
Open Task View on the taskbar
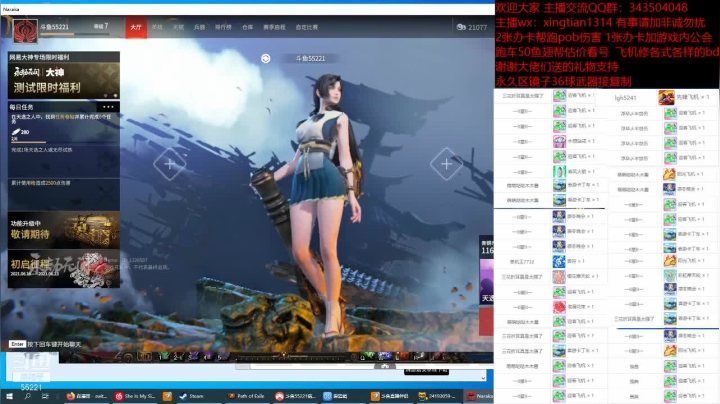coord(45,396)
